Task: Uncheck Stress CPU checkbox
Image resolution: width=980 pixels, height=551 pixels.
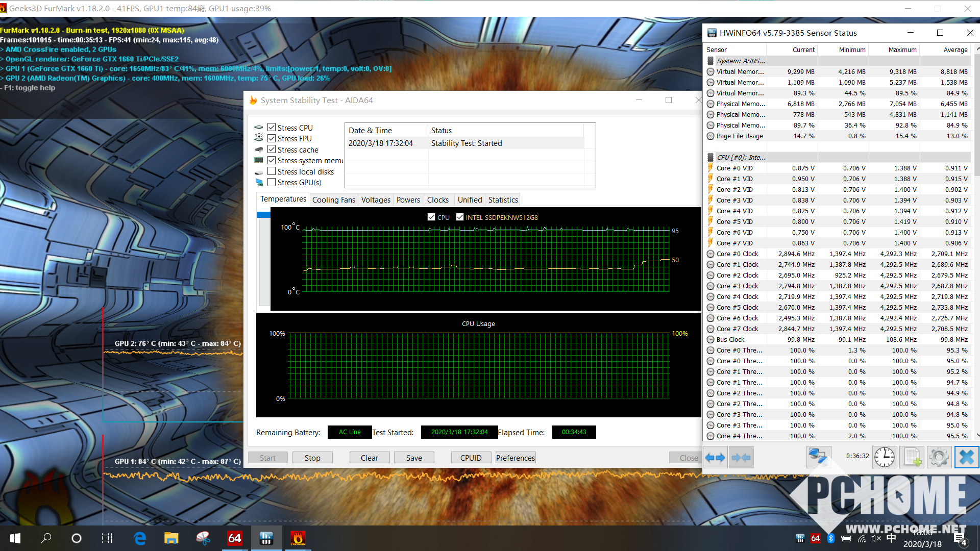Action: pos(272,128)
